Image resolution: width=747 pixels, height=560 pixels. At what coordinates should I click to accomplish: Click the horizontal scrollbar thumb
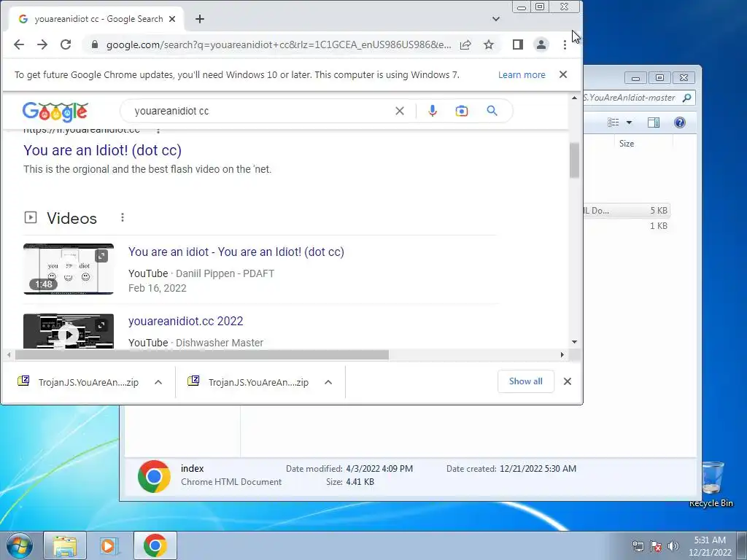click(202, 355)
